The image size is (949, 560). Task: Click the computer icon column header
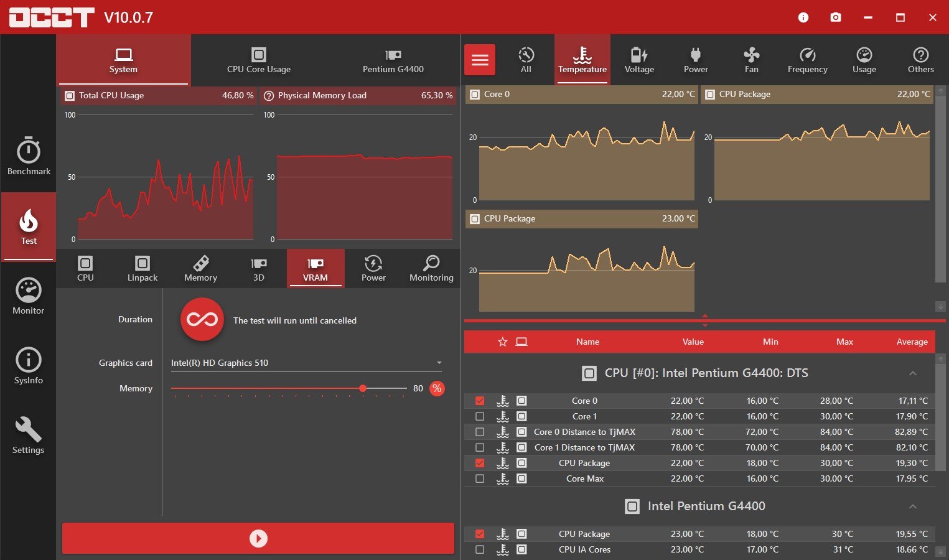[x=521, y=342]
